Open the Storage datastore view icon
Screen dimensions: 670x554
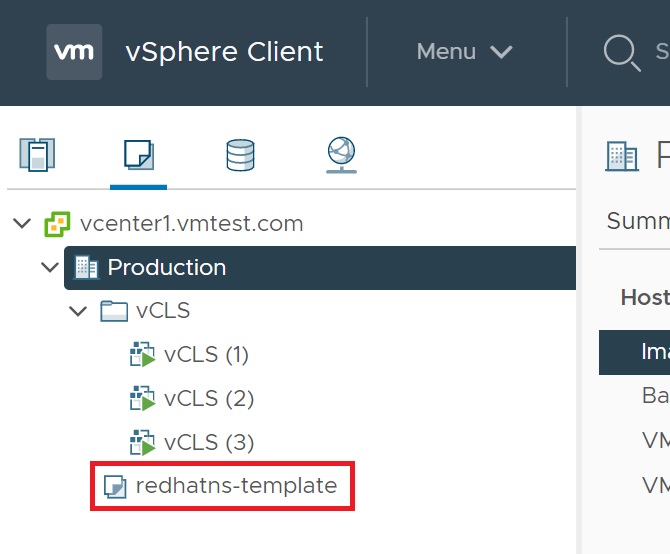pyautogui.click(x=240, y=155)
